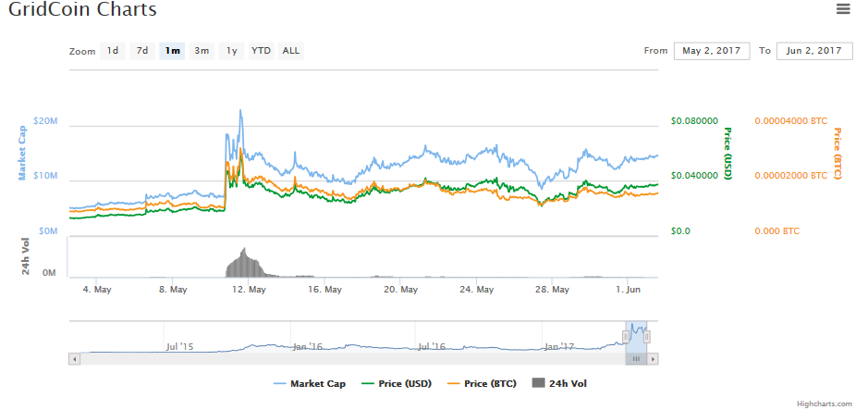Toggle 24h Vol series in legend
The height and width of the screenshot is (410, 868).
click(559, 383)
